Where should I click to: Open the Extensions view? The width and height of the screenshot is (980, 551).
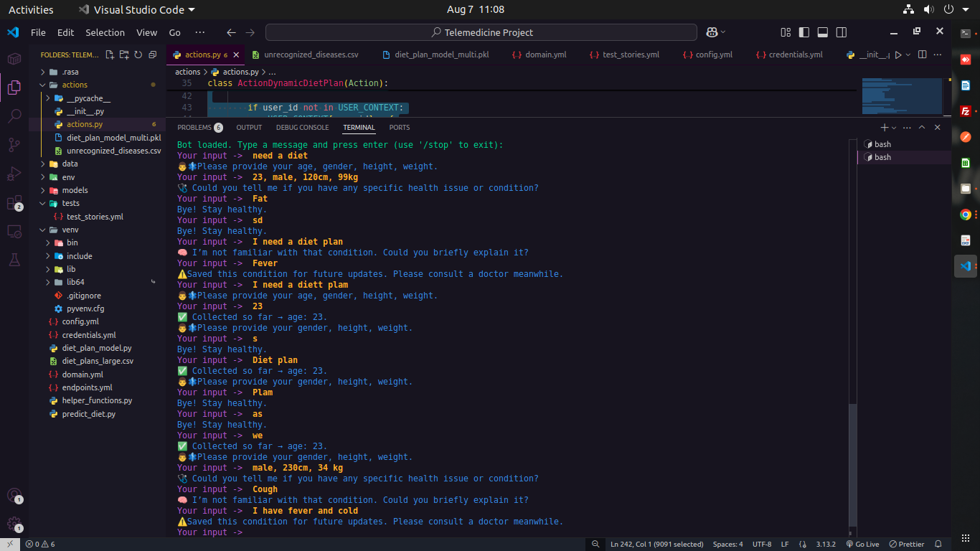[14, 203]
